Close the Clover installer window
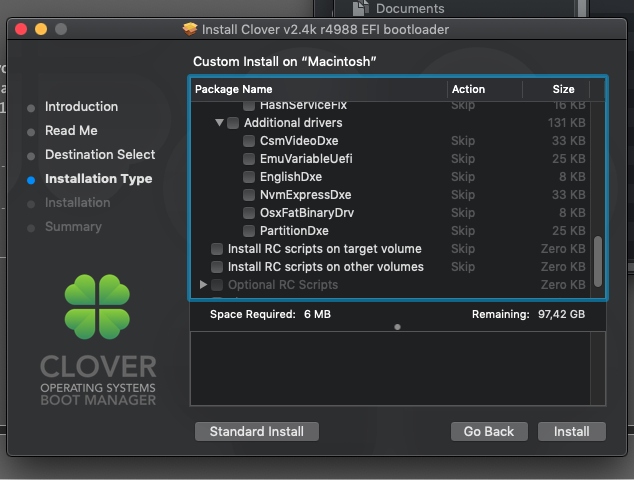 (21, 29)
